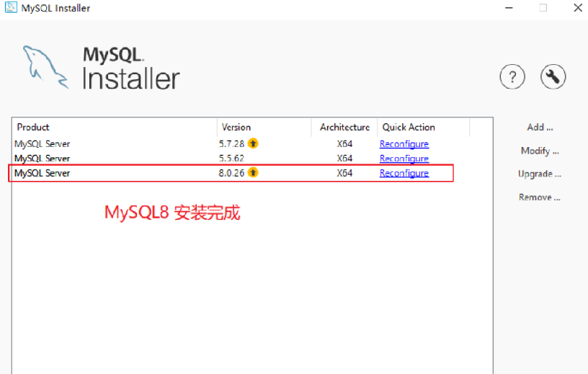Click upgrade arrow icon beside version 8.0.26
Viewport: 588px width, 374px height.
pyautogui.click(x=253, y=172)
